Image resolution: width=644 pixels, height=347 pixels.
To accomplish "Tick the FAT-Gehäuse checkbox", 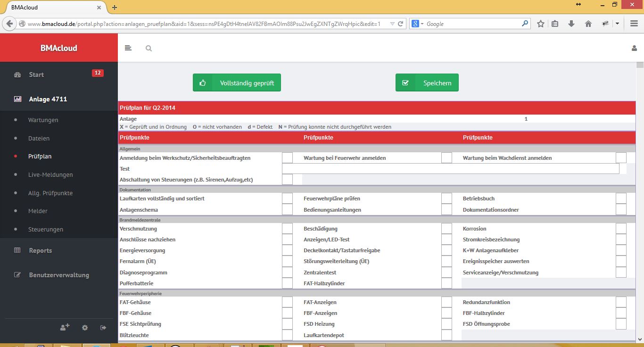I will (287, 302).
